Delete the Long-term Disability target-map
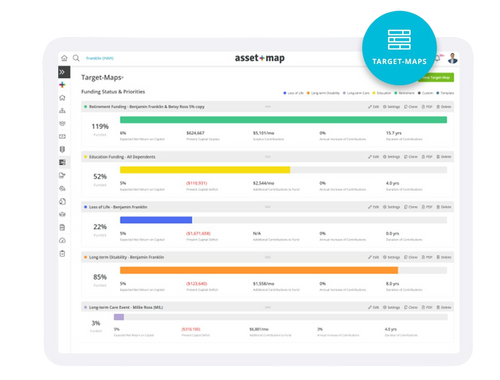This screenshot has width=500, height=380. pos(444,257)
